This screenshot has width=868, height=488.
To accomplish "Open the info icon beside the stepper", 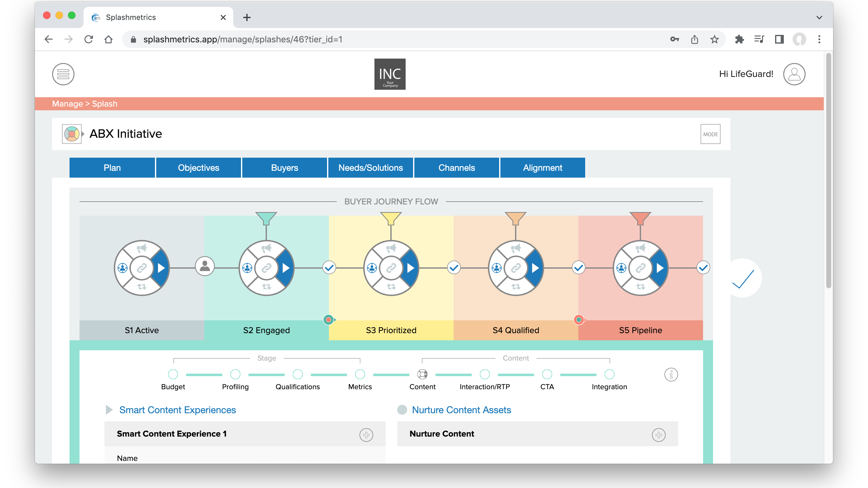I will [671, 374].
